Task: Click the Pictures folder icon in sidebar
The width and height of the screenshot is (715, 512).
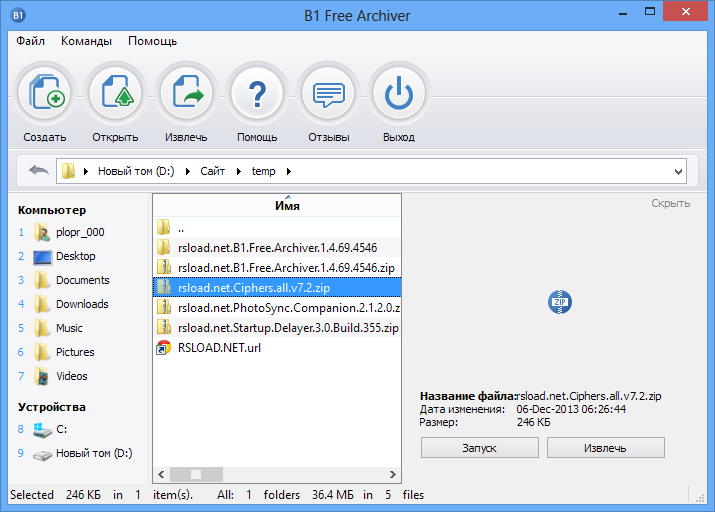Action: click(42, 352)
